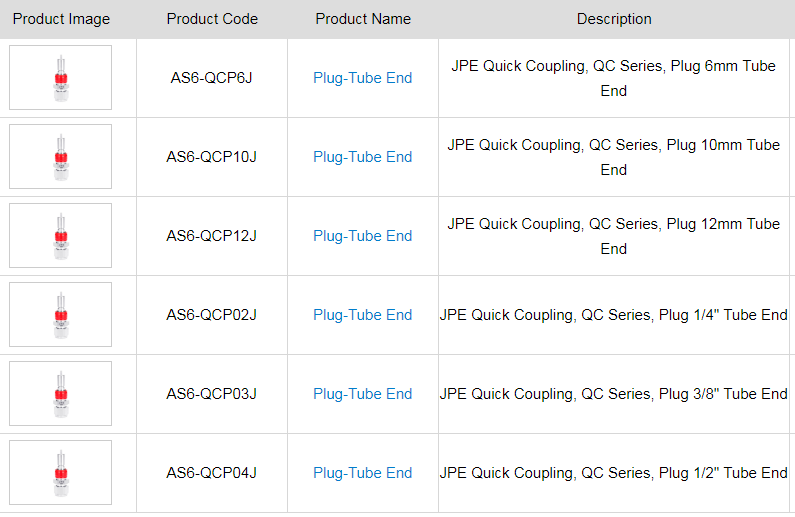Open the AS6-QCP04J product image
This screenshot has width=795, height=517.
61,473
